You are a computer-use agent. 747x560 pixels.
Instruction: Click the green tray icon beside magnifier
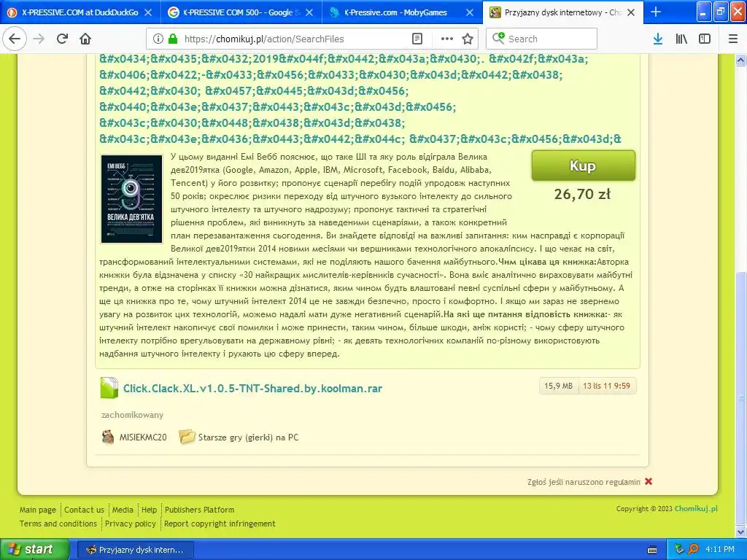point(679,550)
